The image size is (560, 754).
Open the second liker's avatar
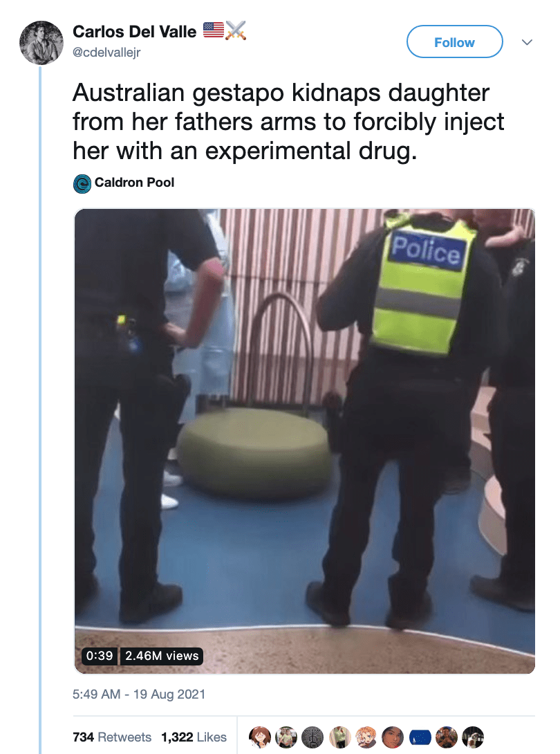[x=286, y=737]
